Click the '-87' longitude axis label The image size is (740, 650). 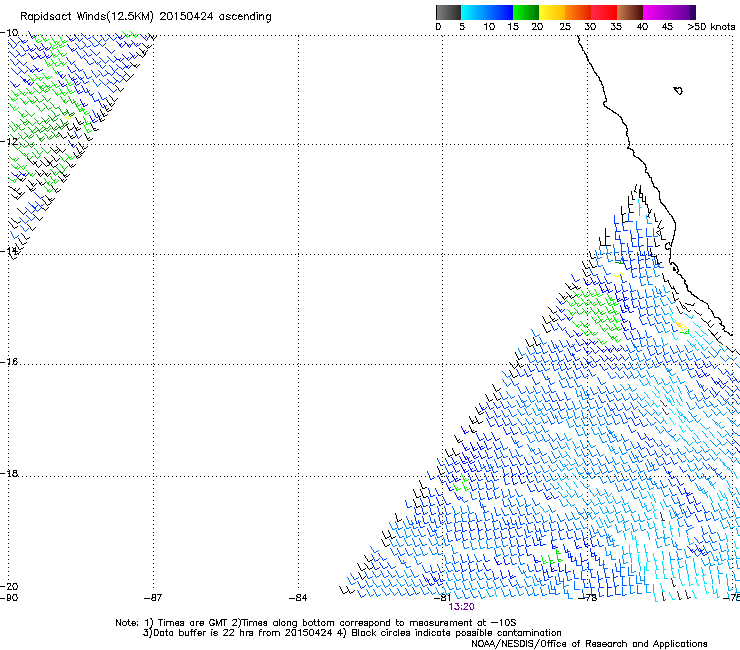(x=153, y=598)
